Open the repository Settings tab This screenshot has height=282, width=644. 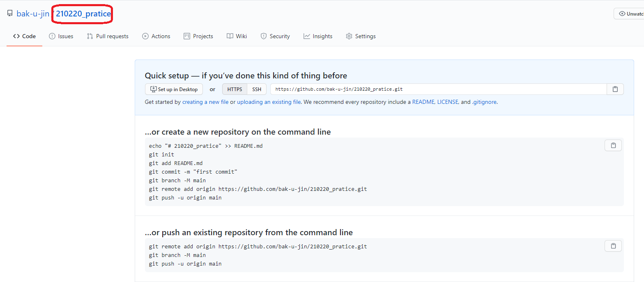tap(361, 36)
